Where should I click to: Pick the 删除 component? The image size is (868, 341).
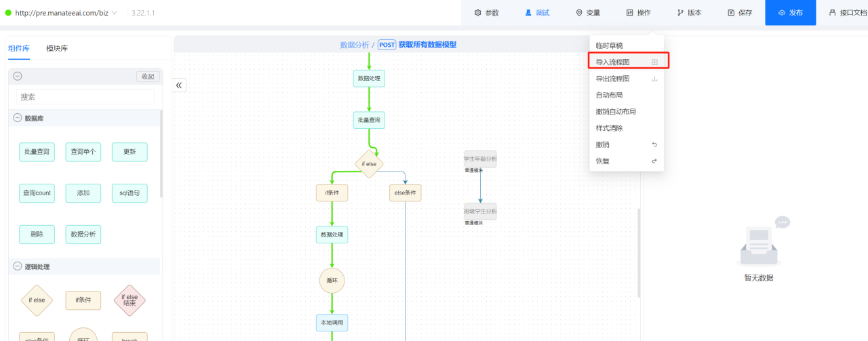point(37,235)
